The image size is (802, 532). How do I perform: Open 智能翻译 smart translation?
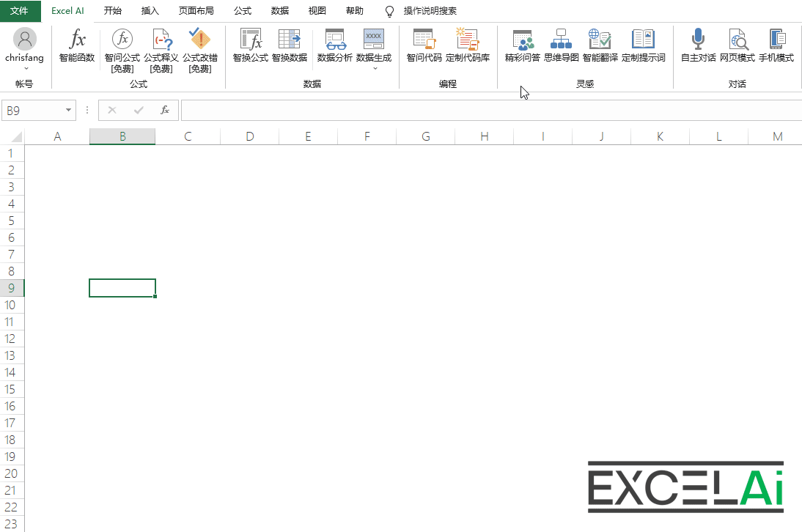pyautogui.click(x=600, y=46)
